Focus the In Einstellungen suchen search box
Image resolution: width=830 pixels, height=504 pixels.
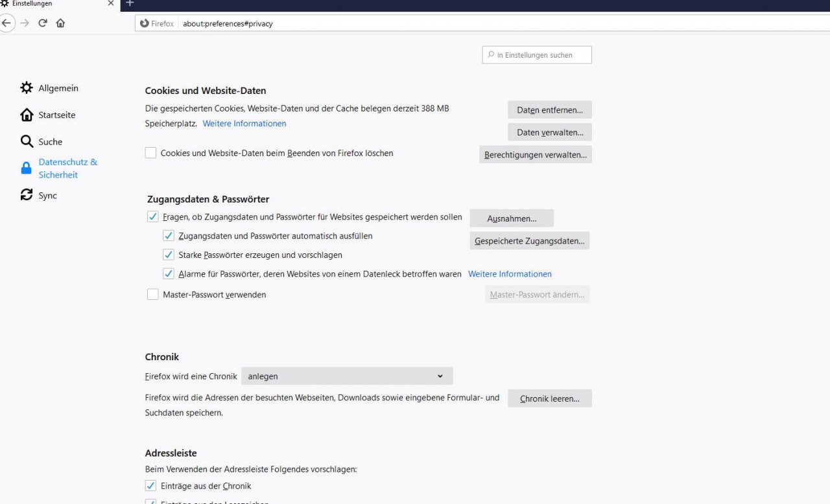tap(537, 55)
